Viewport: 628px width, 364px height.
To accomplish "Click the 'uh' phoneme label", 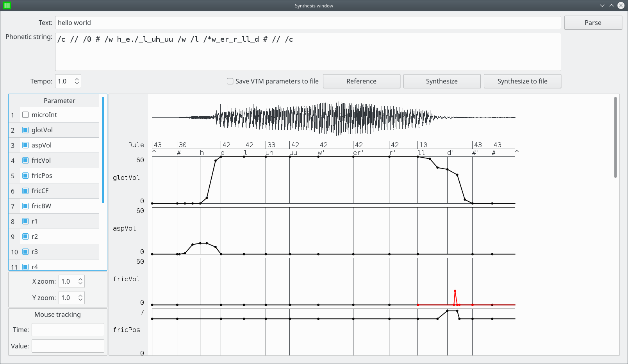I will 269,153.
